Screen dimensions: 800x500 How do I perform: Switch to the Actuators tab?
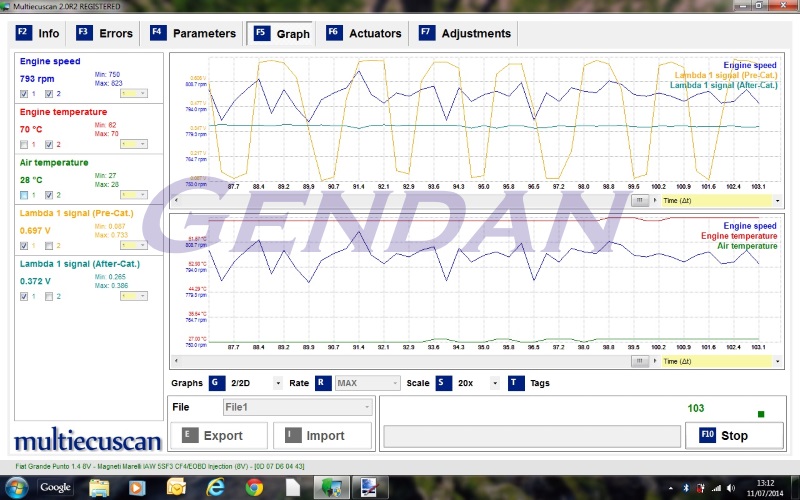365,33
